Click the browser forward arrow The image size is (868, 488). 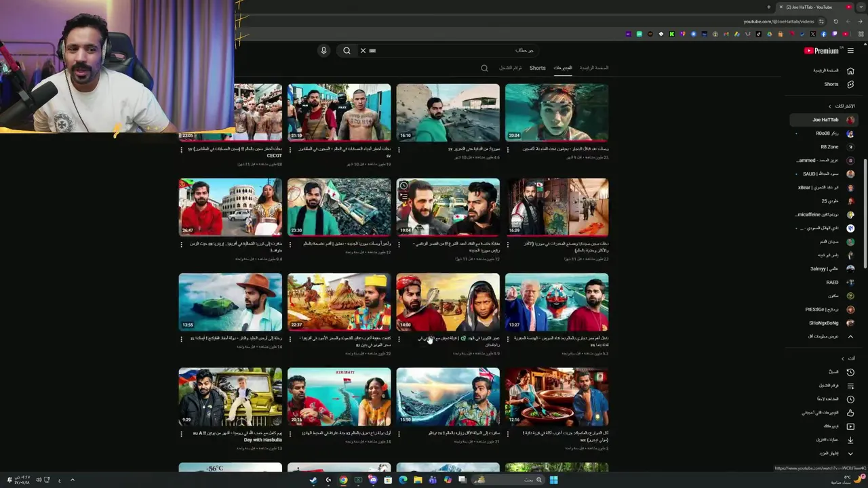848,21
